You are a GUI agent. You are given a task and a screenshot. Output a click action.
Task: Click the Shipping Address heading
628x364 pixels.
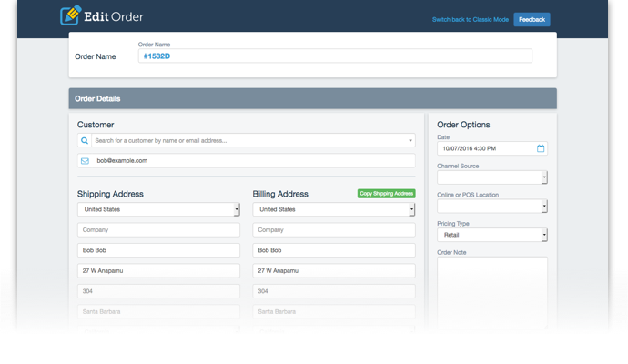click(x=110, y=194)
